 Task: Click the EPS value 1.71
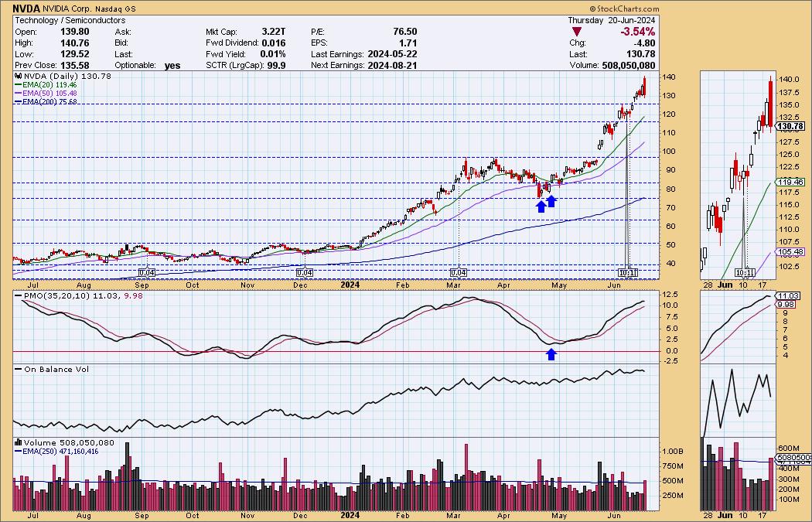(408, 43)
